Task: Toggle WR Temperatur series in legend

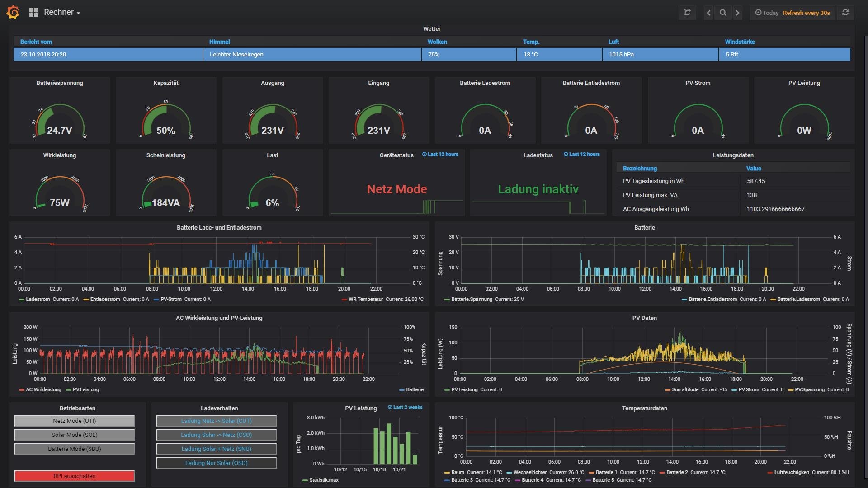Action: 365,299
